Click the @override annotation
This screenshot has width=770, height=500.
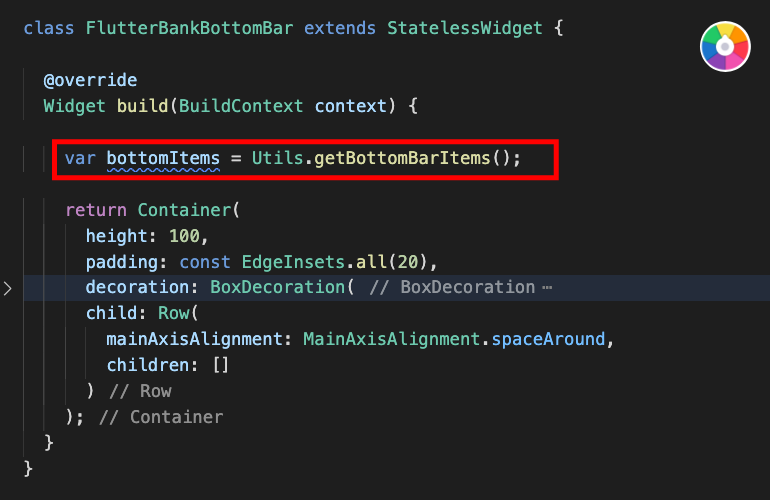click(x=90, y=80)
